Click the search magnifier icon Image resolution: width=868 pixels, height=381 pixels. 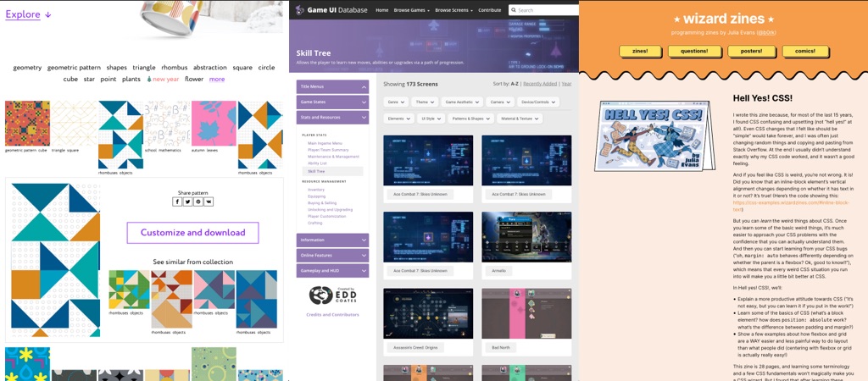coord(513,10)
